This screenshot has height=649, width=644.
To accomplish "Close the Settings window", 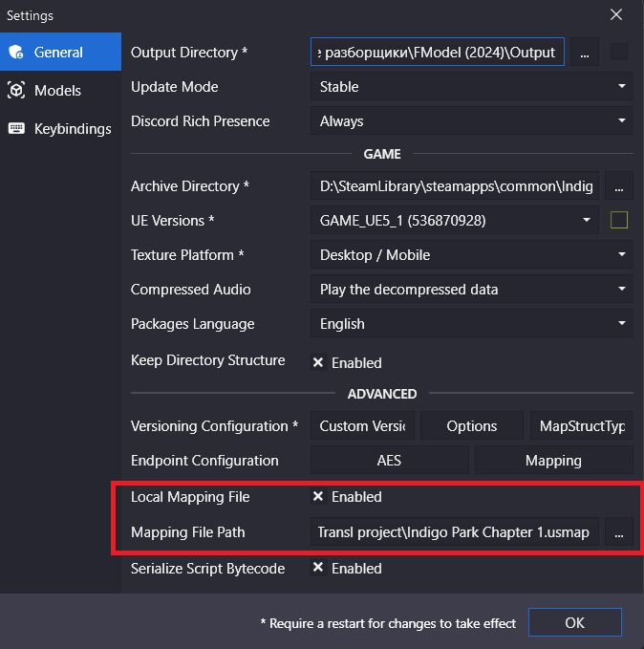I will 616,15.
